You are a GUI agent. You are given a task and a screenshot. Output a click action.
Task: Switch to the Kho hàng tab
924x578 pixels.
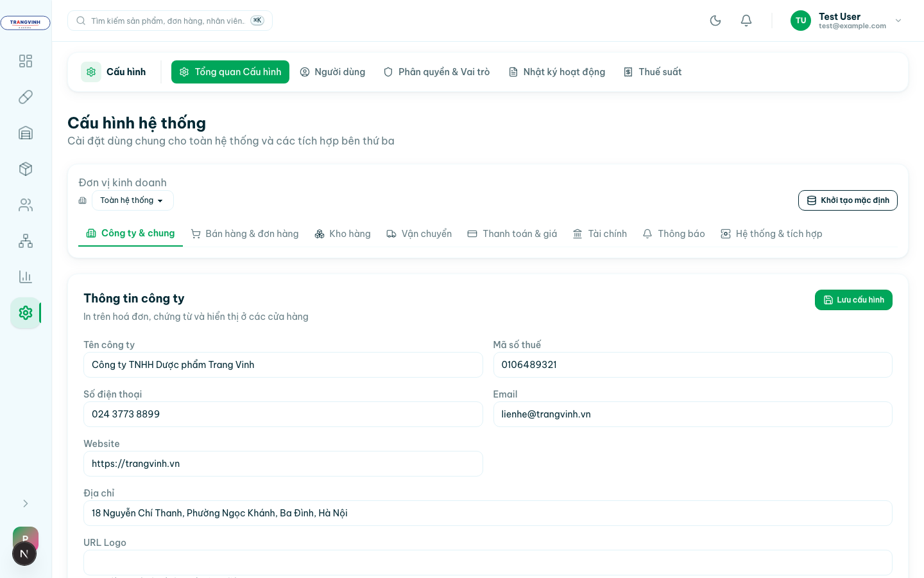343,234
